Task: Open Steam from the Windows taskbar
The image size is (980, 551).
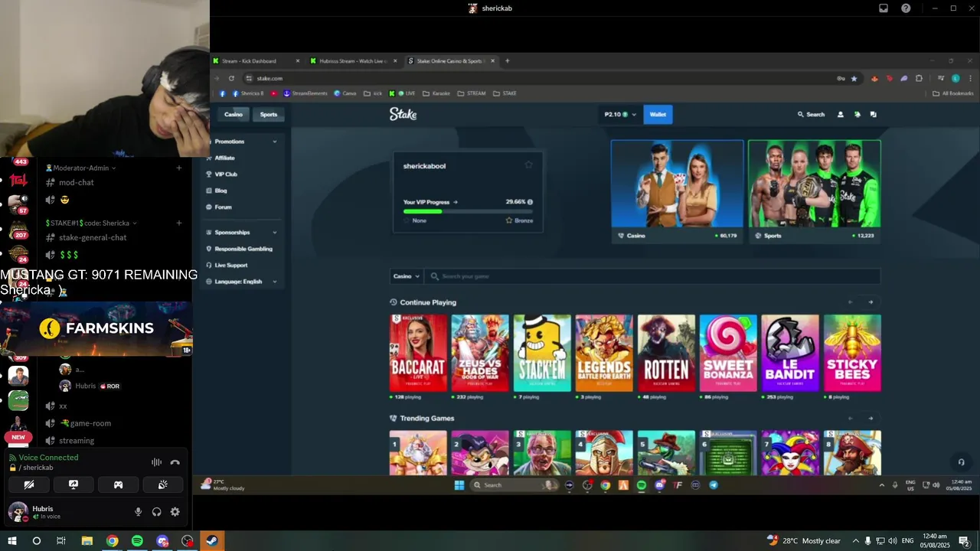Action: (212, 541)
